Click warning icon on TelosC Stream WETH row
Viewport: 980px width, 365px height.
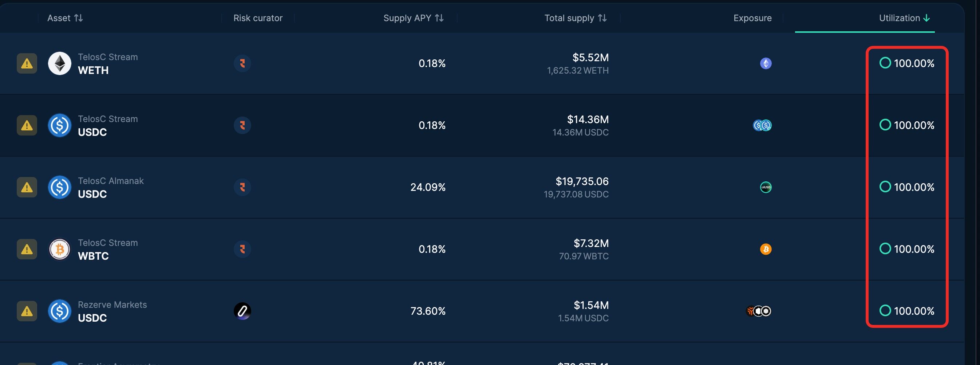[27, 63]
